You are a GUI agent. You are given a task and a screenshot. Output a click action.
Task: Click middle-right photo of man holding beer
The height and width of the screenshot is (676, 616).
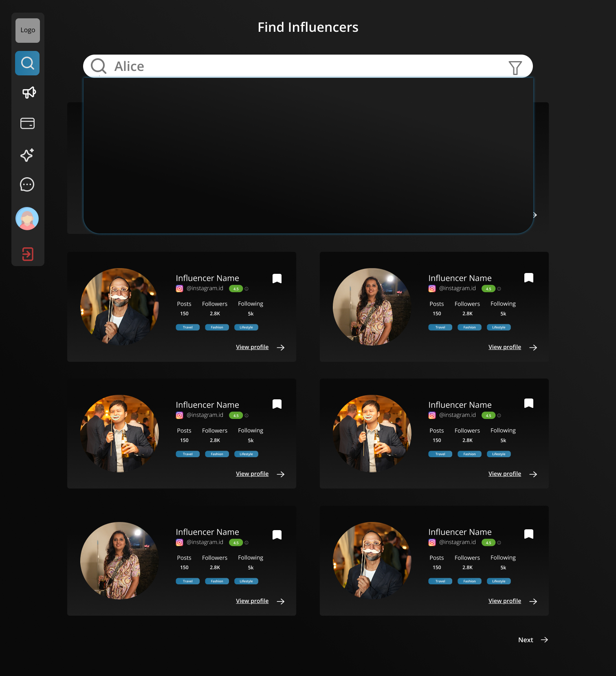coord(372,434)
